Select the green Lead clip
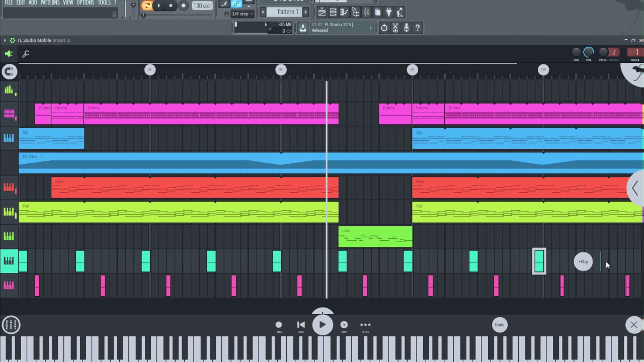644x362 pixels. point(375,237)
